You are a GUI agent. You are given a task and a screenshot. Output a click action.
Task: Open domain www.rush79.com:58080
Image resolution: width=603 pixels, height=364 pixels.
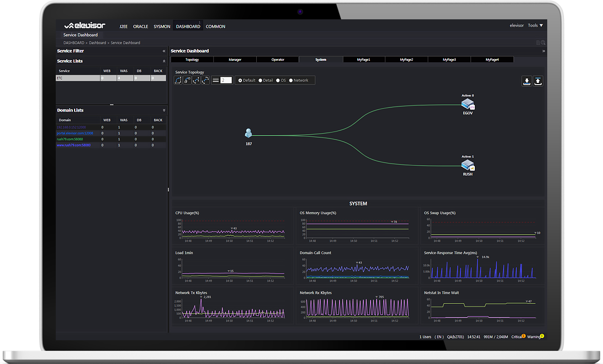coord(73,145)
